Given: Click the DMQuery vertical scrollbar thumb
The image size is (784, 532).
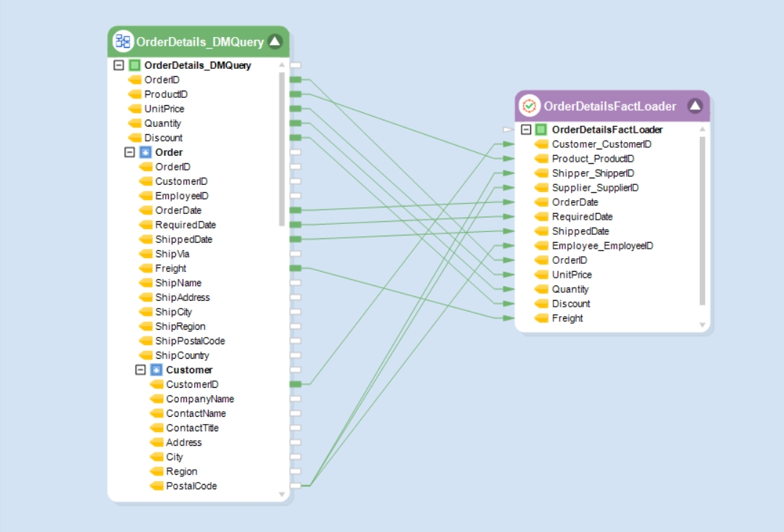Looking at the screenshot, I should [x=282, y=149].
